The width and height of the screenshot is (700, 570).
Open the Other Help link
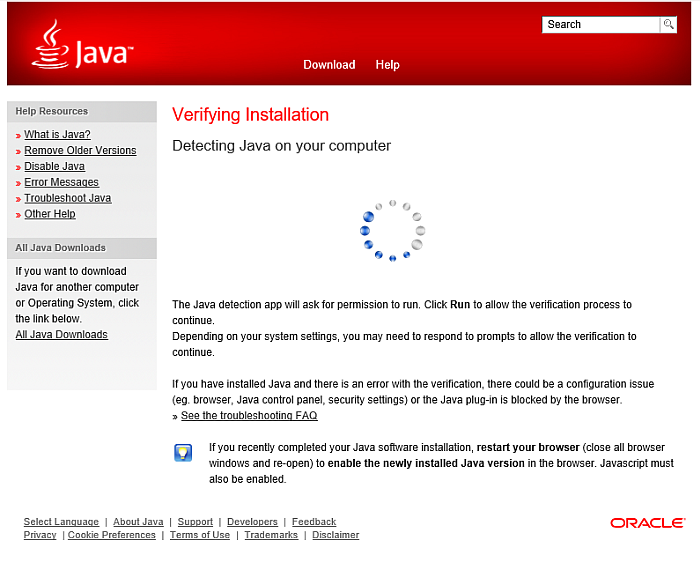click(x=50, y=214)
